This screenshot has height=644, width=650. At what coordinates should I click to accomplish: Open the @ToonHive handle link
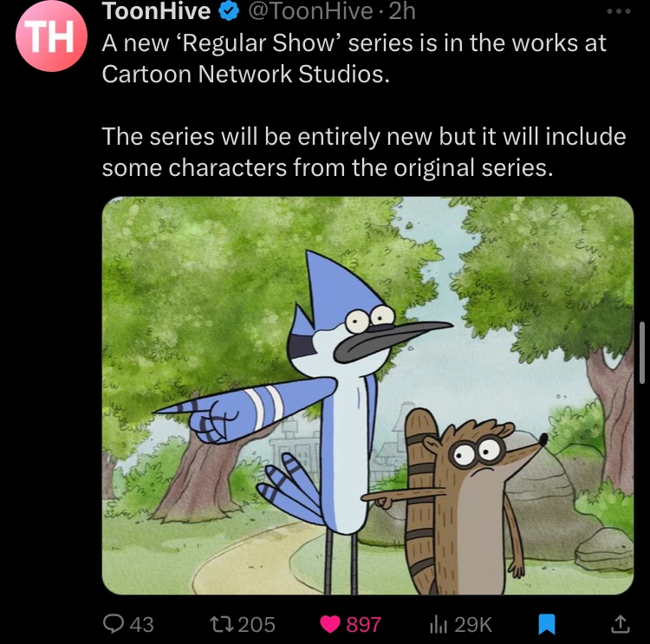(310, 11)
